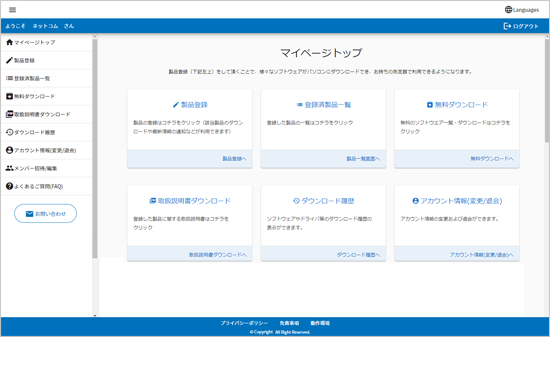Click the sidebar scrollbar down arrow
The height and width of the screenshot is (388, 550).
tap(95, 315)
